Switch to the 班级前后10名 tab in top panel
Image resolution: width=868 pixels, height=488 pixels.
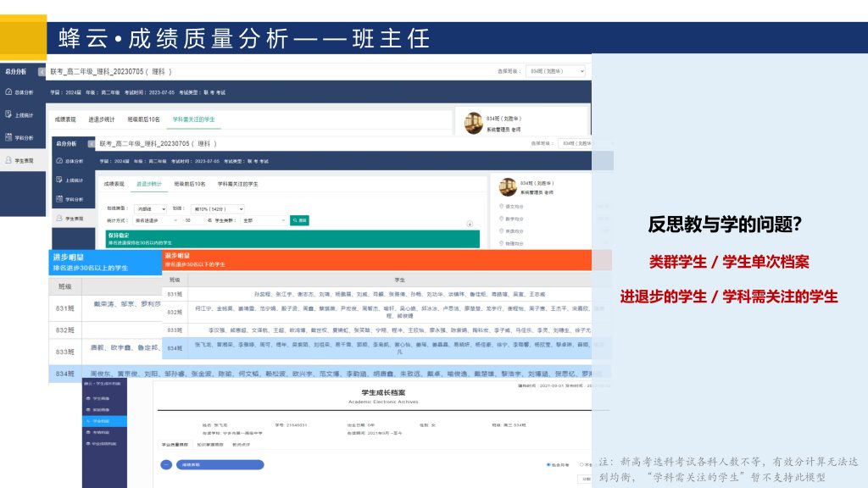143,119
